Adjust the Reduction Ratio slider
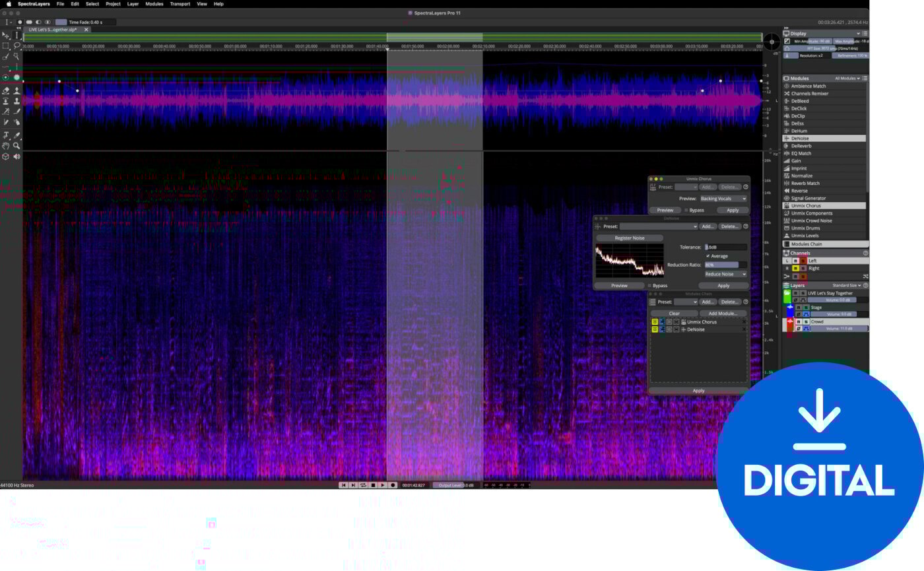The image size is (924, 571). 722,265
